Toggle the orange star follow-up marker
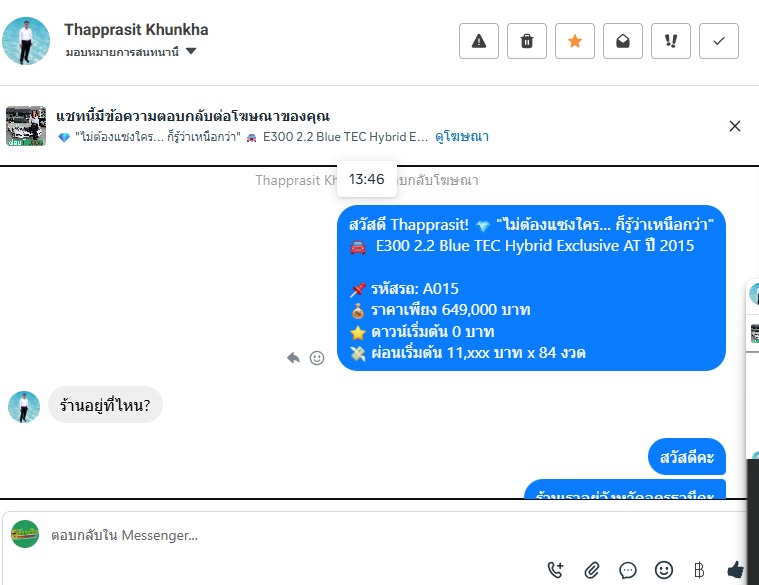Viewport: 759px width, 585px height. 575,41
